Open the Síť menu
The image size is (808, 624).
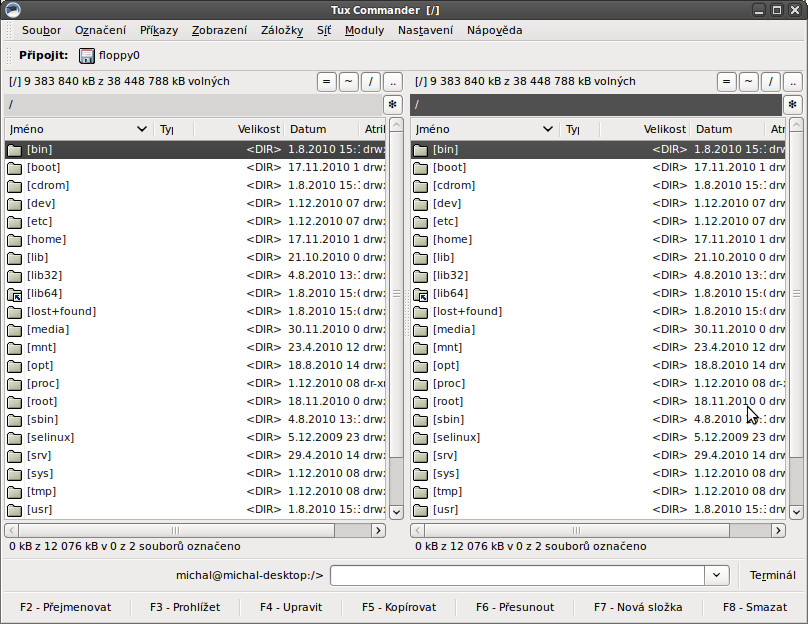click(x=324, y=30)
